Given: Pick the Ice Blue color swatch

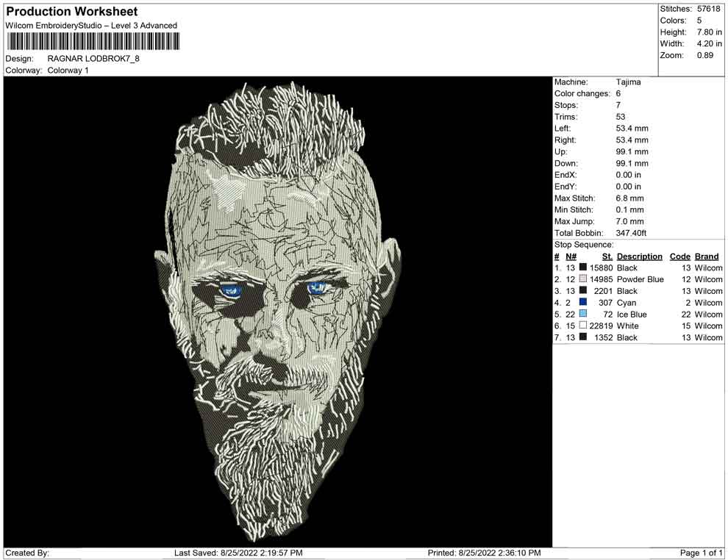Looking at the screenshot, I should (583, 315).
